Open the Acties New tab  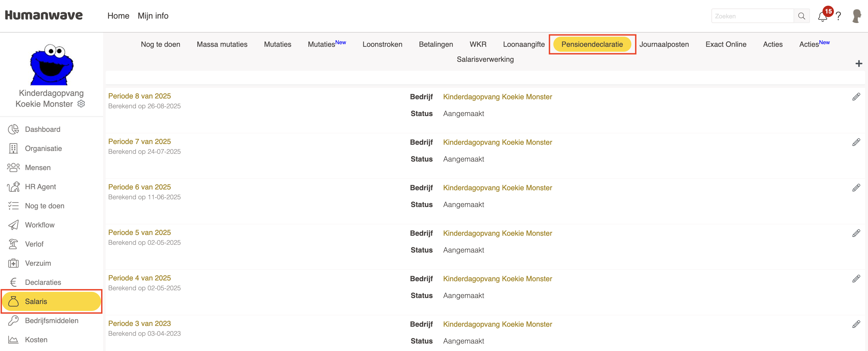tap(814, 44)
